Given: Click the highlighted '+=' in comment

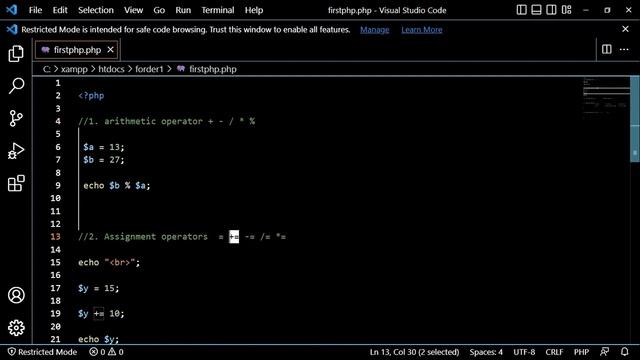Looking at the screenshot, I should point(234,237).
